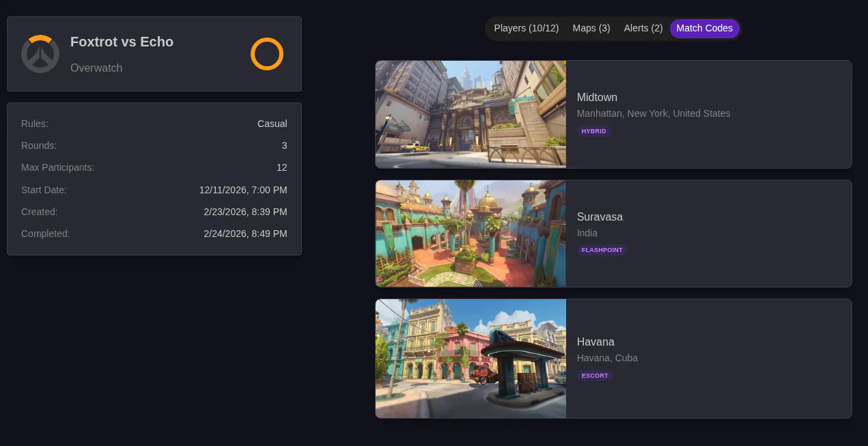Select the Alerts (2) tab

pyautogui.click(x=643, y=28)
